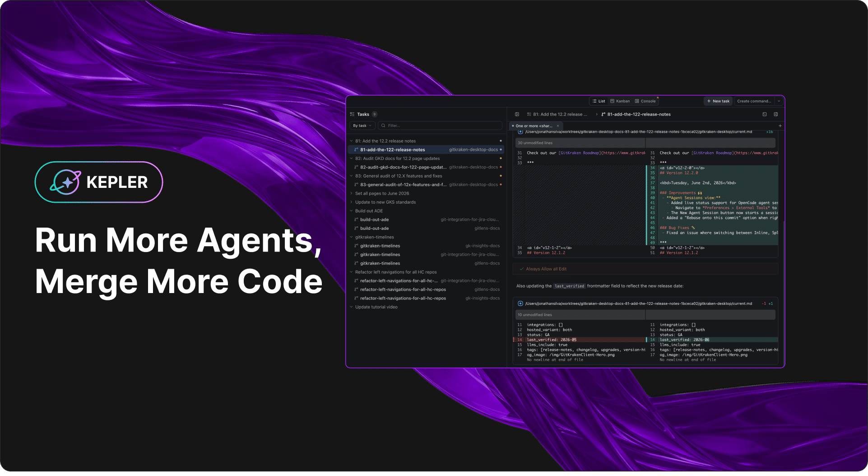Switch to the Kanban view tab
This screenshot has height=476, width=868.
pos(620,101)
